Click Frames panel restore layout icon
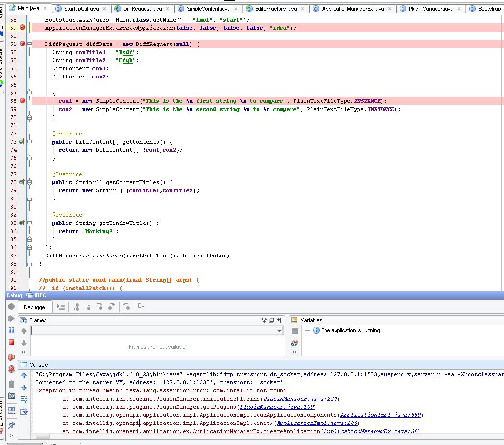Screen dimensions: 504x445 pos(264,320)
